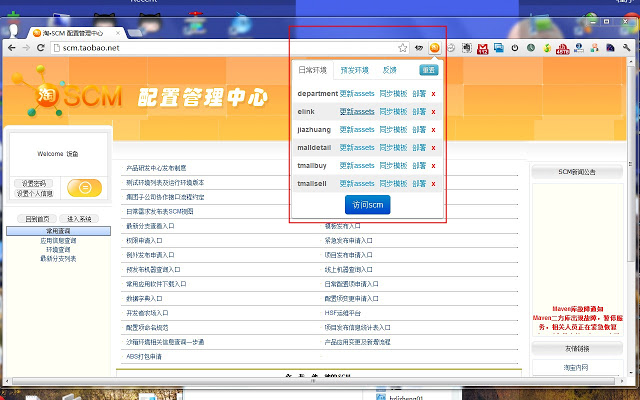Click the 设置个人信息 button
The image size is (640, 400).
35,193
